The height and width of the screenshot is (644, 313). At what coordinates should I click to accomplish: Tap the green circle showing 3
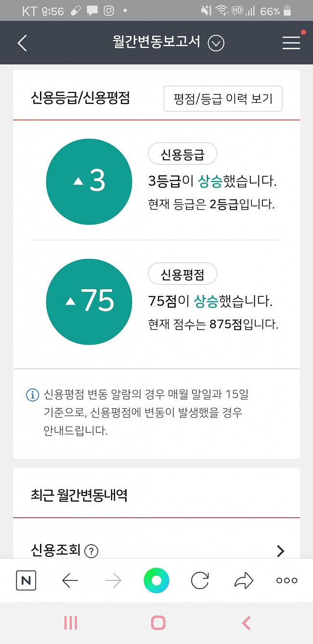89,181
